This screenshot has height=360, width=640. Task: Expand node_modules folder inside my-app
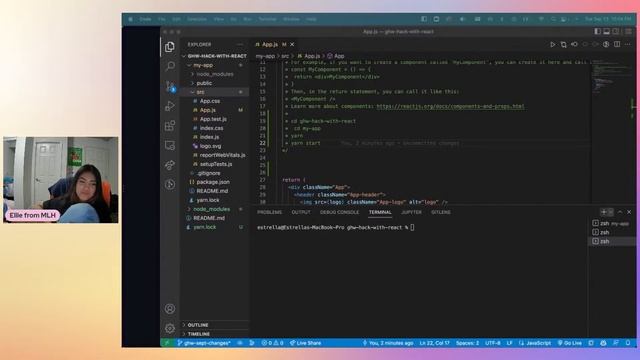215,74
